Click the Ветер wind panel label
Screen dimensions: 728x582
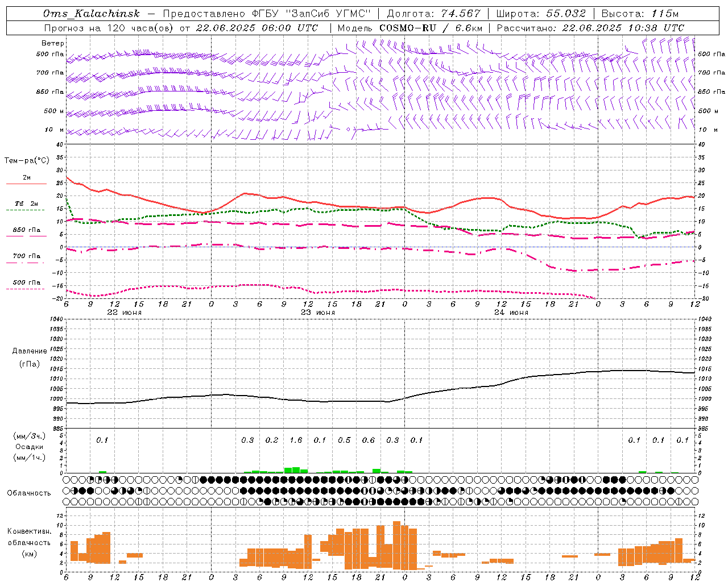pyautogui.click(x=52, y=43)
